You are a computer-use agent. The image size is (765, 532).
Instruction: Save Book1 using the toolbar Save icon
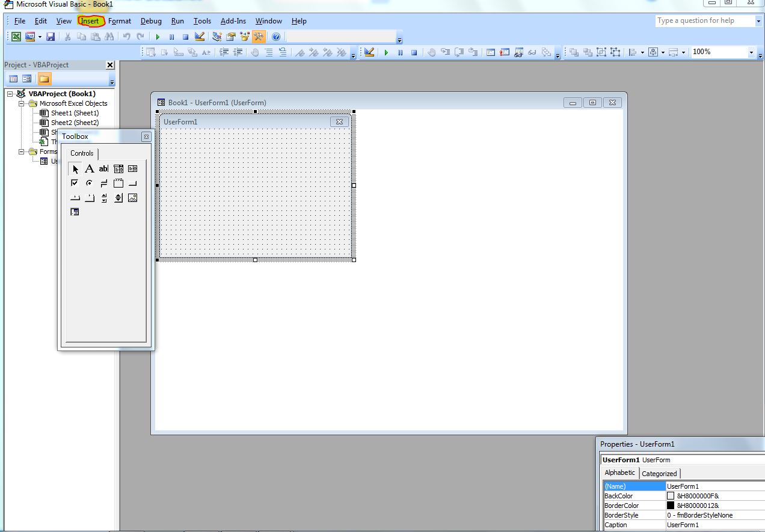click(51, 37)
